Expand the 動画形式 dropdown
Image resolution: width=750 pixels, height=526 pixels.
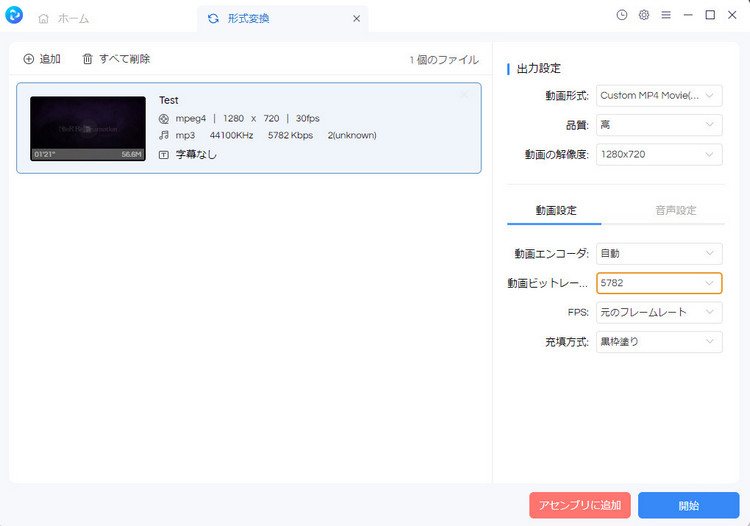coord(659,96)
